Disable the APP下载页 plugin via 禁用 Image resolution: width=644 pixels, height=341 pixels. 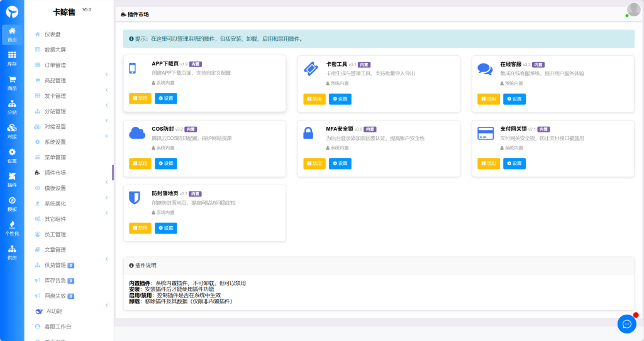tap(140, 99)
